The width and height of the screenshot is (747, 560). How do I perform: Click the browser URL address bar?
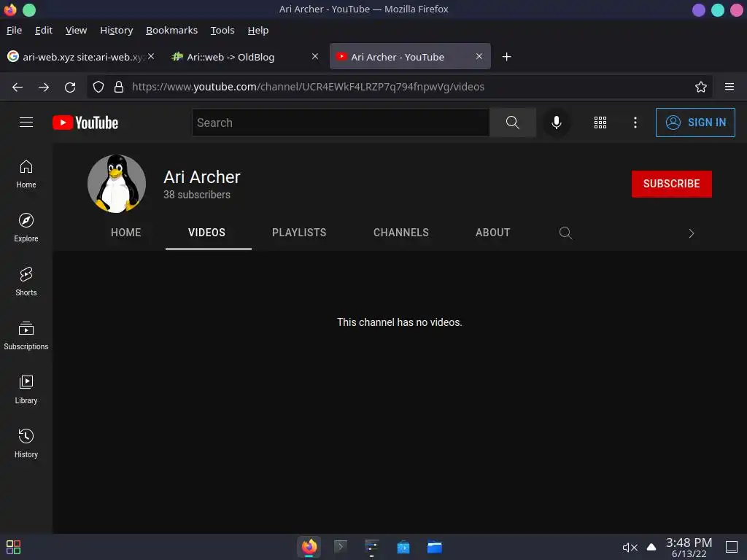click(400, 87)
